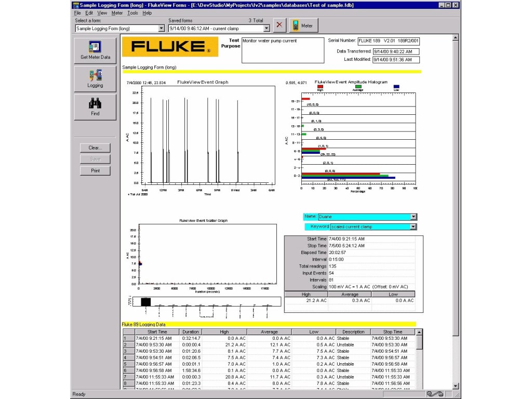Click the Elapsed Time value 20:02:57

tap(371, 252)
